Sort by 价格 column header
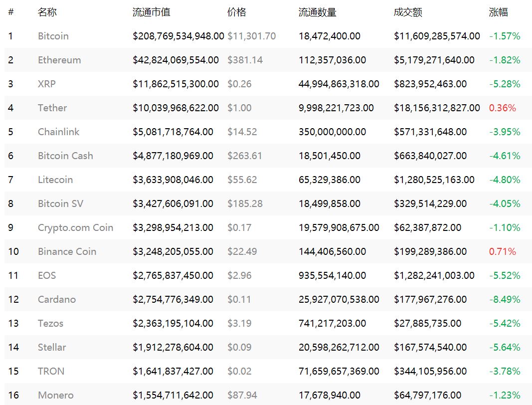 (x=236, y=12)
